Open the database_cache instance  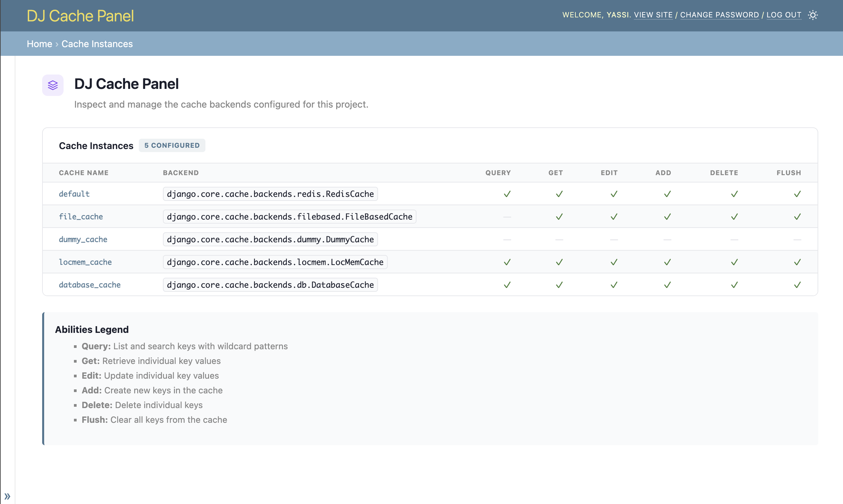pyautogui.click(x=90, y=285)
